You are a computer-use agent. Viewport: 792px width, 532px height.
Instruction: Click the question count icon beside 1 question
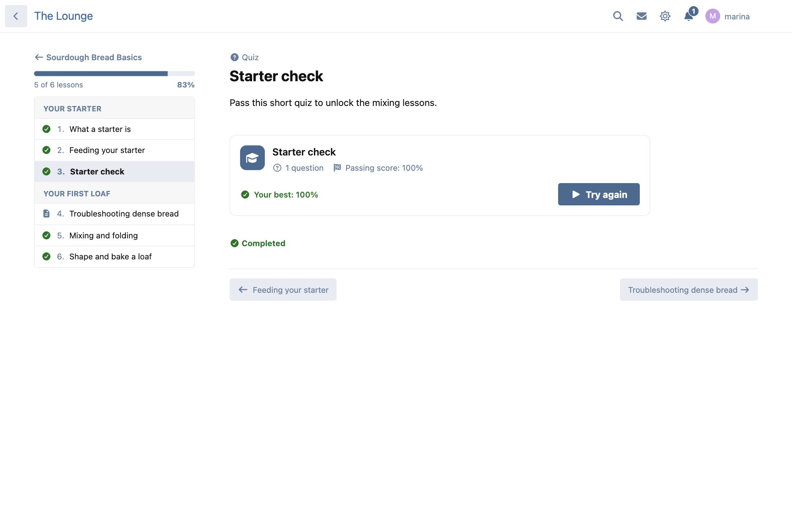coord(277,168)
